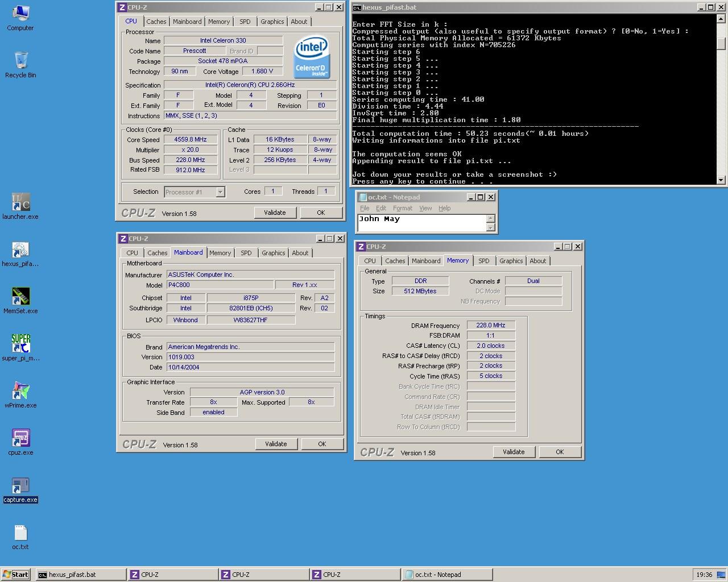Viewport: 728px width, 582px height.
Task: Open File menu in Notepad
Action: tap(365, 208)
